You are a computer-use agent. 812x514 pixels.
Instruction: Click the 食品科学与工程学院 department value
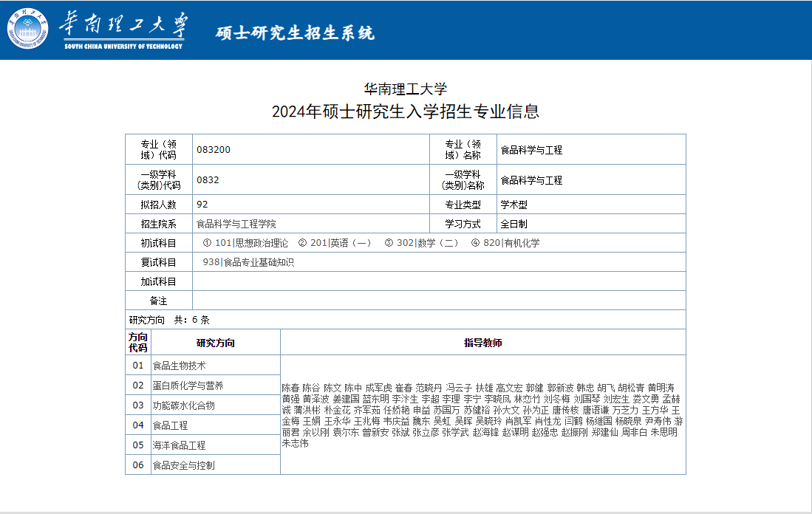pyautogui.click(x=236, y=224)
